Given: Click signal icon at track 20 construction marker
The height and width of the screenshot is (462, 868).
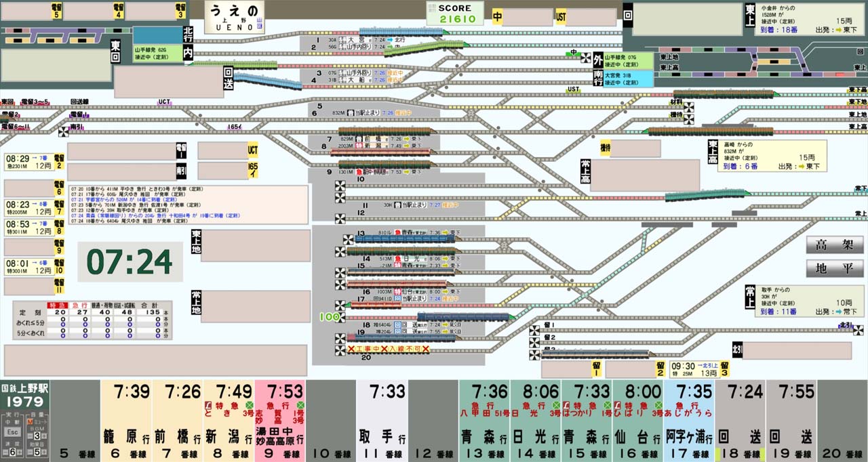Looking at the screenshot, I should [340, 349].
